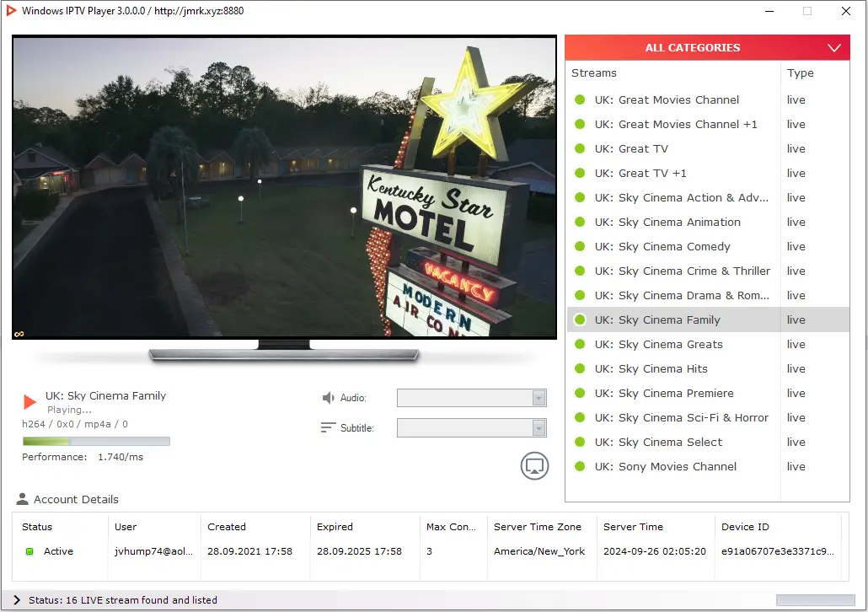This screenshot has width=868, height=612.
Task: Click the green performance progress bar
Action: click(x=96, y=442)
